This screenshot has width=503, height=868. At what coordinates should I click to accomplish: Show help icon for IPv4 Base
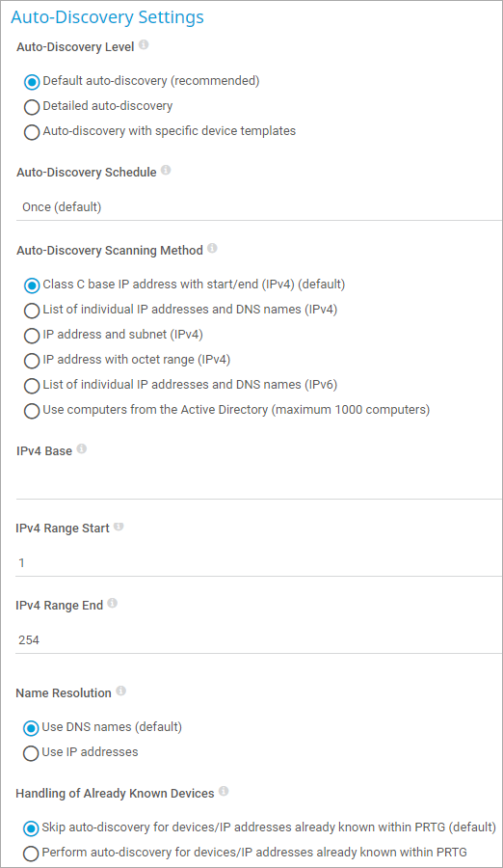81,448
